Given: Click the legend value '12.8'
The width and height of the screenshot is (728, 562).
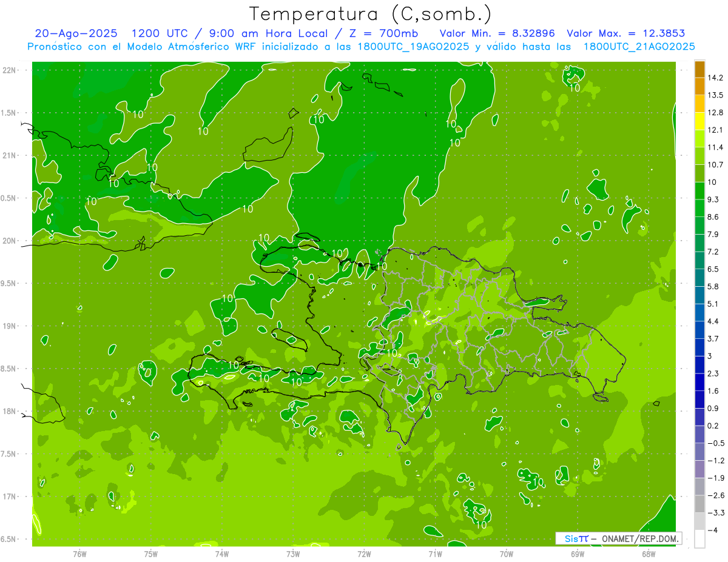Looking at the screenshot, I should [716, 112].
